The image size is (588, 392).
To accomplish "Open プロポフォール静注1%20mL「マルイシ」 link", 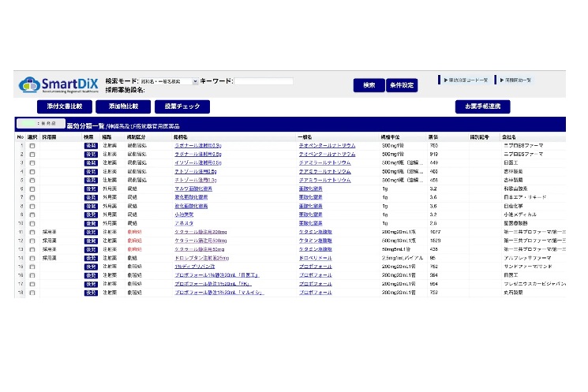I will [219, 293].
